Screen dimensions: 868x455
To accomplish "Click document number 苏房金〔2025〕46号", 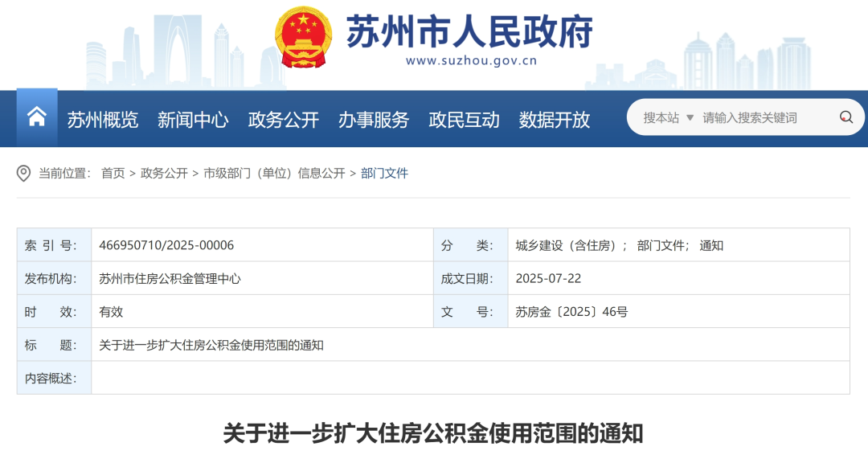I will point(571,312).
